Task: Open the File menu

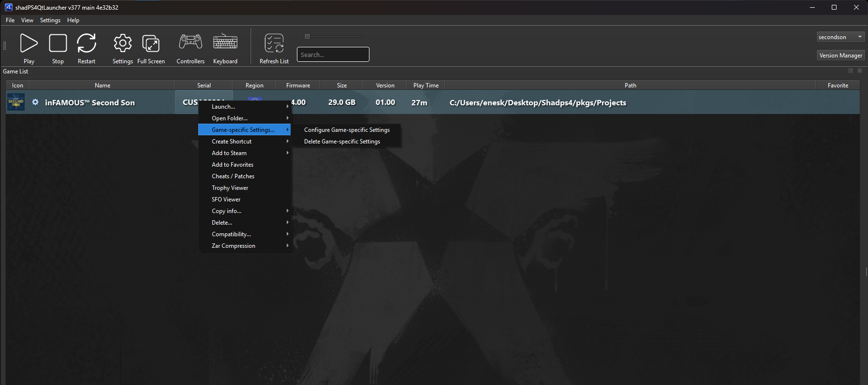Action: [10, 20]
